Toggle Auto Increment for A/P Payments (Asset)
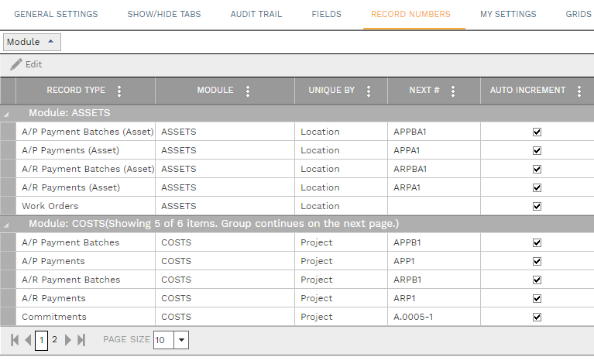Image resolution: width=594 pixels, height=364 pixels. (537, 151)
